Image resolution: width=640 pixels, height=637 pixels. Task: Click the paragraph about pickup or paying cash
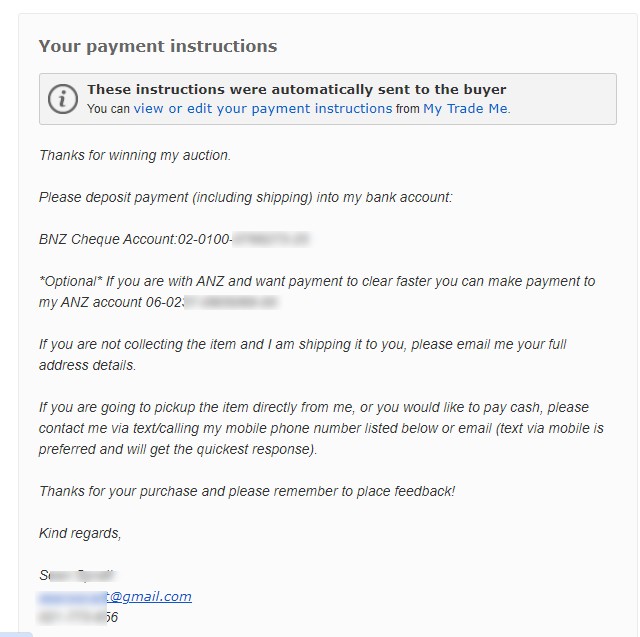(x=321, y=428)
